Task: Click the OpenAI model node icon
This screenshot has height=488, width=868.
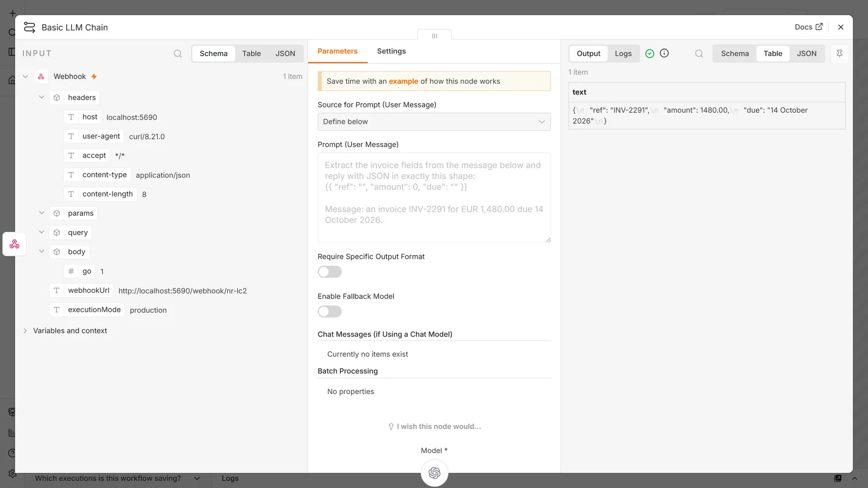Action: [435, 473]
